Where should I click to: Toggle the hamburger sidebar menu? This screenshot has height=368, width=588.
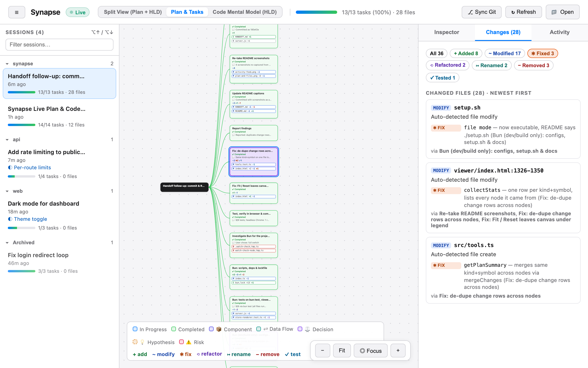pos(17,12)
